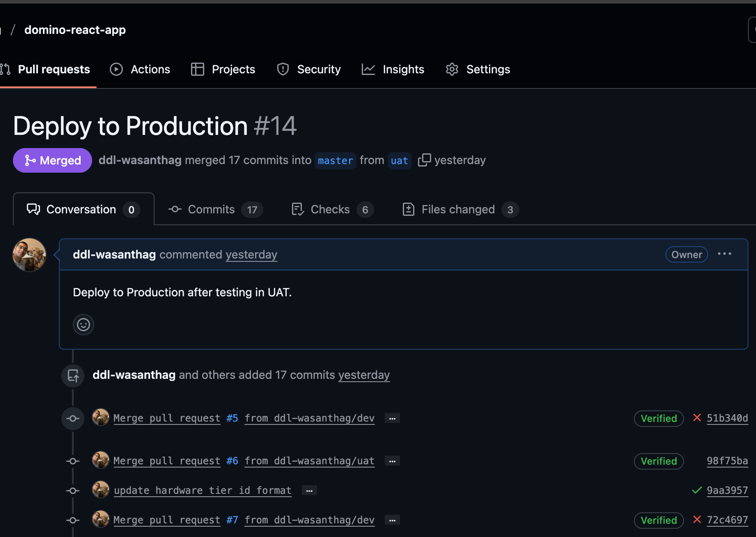
Task: Open commit hash 51b340d
Action: pyautogui.click(x=727, y=418)
